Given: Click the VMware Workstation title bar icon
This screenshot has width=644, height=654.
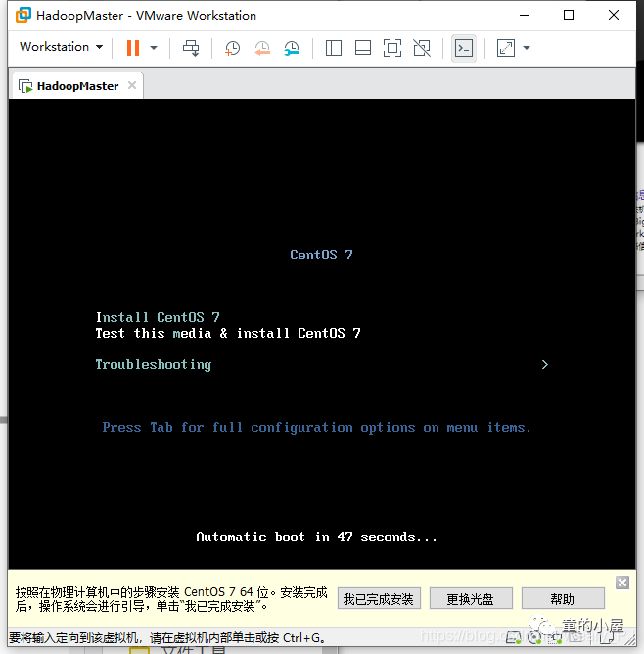Looking at the screenshot, I should (x=23, y=15).
